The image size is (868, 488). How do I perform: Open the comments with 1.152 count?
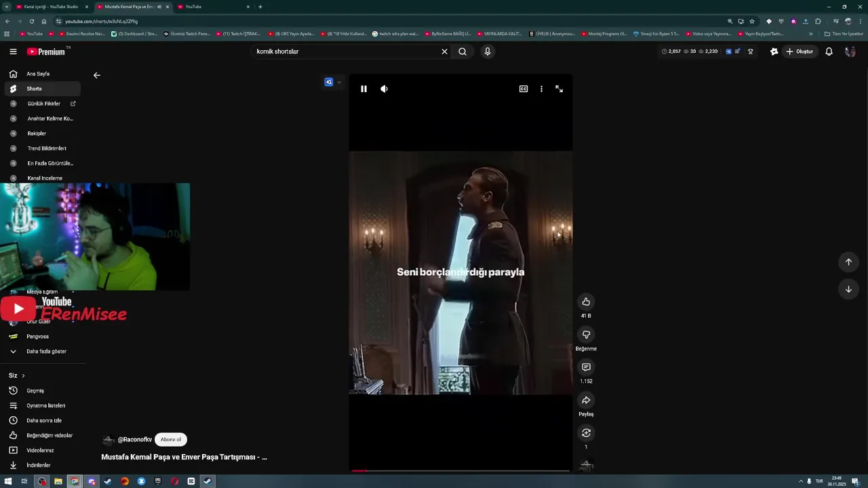pyautogui.click(x=586, y=367)
